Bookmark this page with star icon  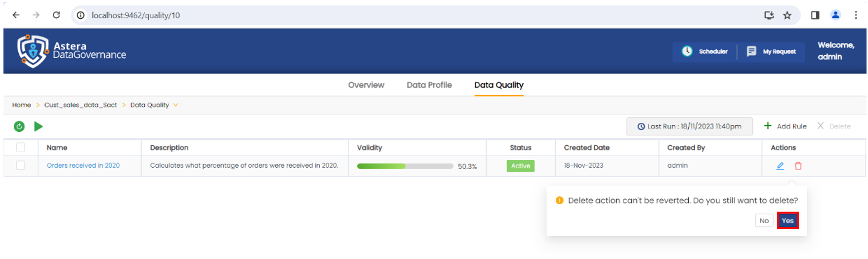point(787,15)
